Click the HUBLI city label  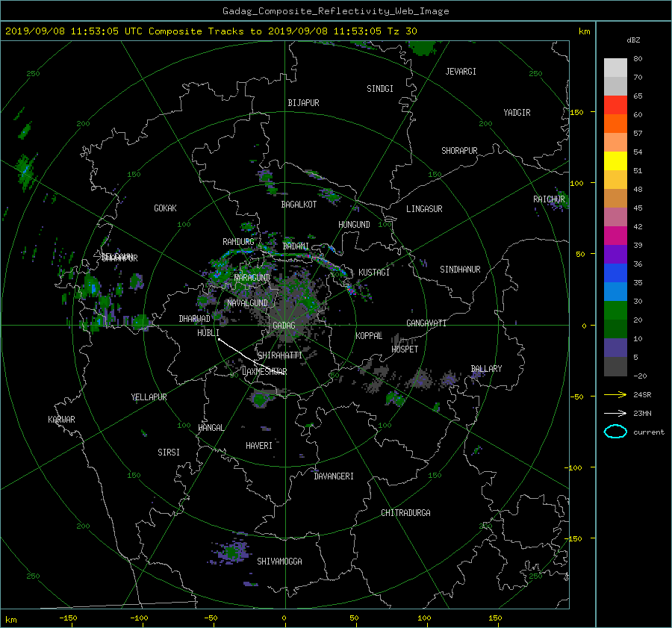208,333
